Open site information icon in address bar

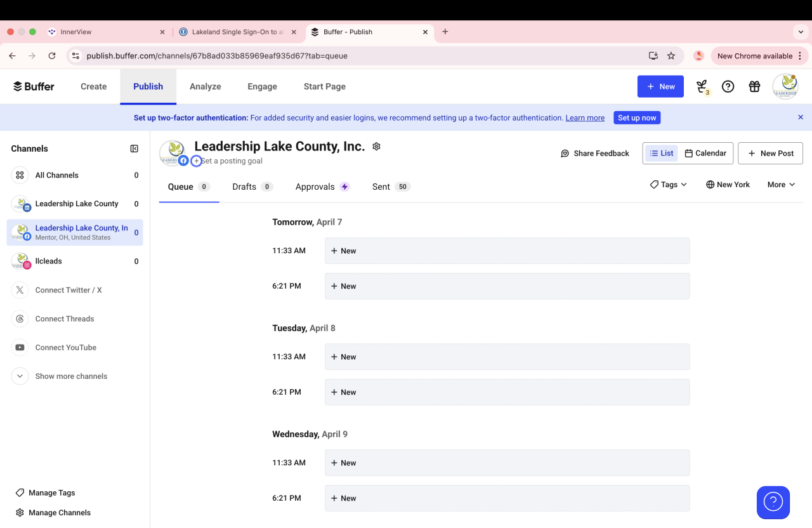(x=75, y=56)
